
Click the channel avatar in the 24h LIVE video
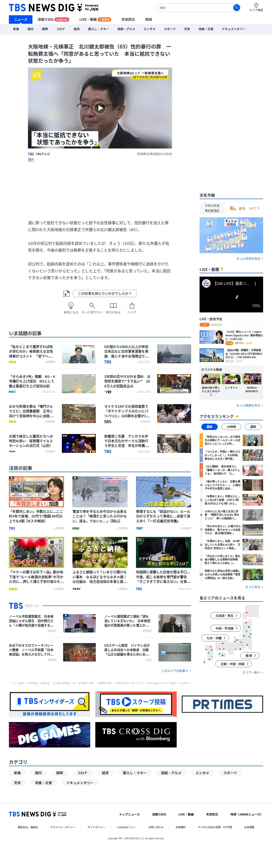206,283
